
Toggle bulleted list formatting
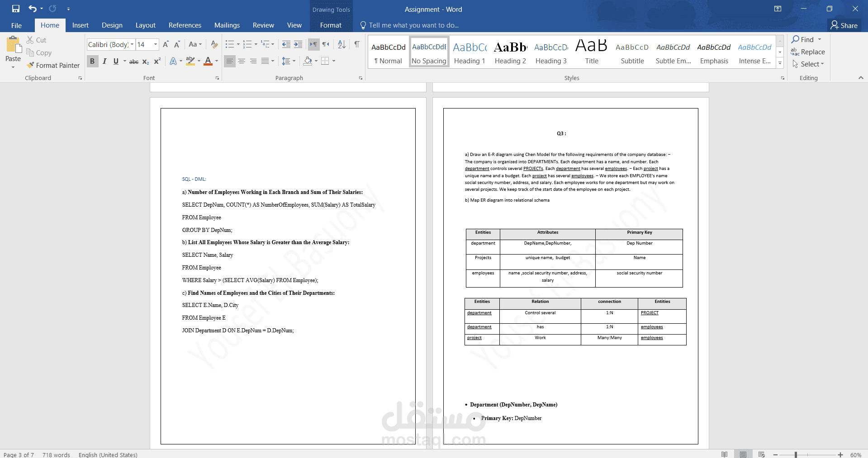pos(230,44)
